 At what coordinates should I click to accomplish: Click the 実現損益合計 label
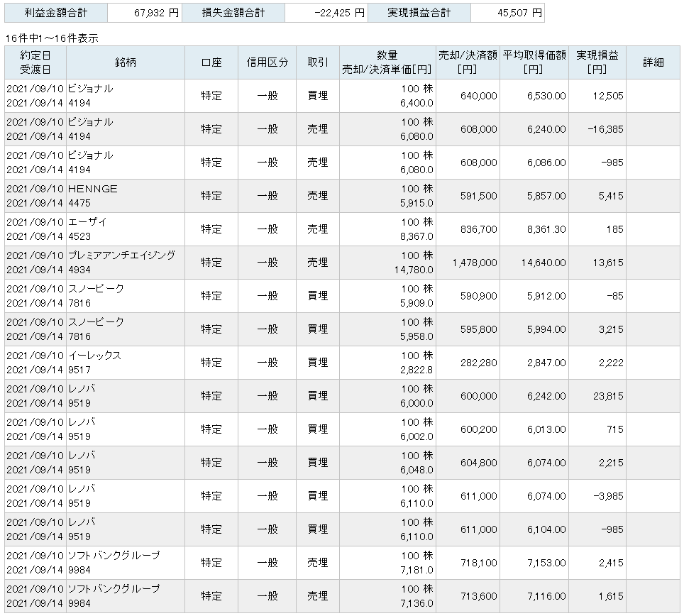pos(419,13)
